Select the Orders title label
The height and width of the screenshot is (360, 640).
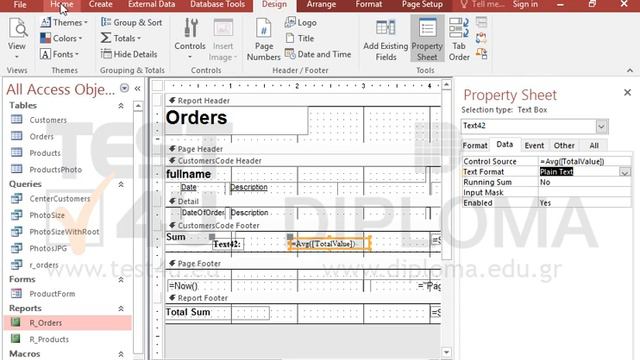[236, 120]
